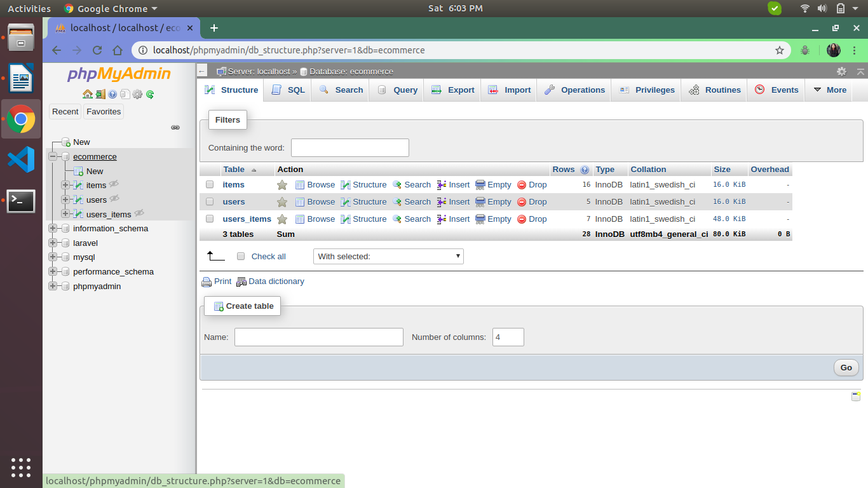Open navigation panel settings gear icon

[137, 95]
